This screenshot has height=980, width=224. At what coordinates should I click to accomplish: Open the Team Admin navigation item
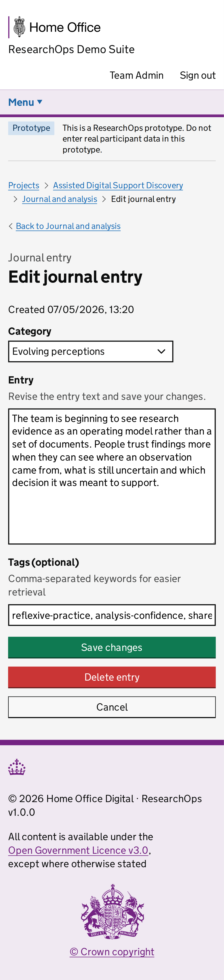click(x=136, y=75)
